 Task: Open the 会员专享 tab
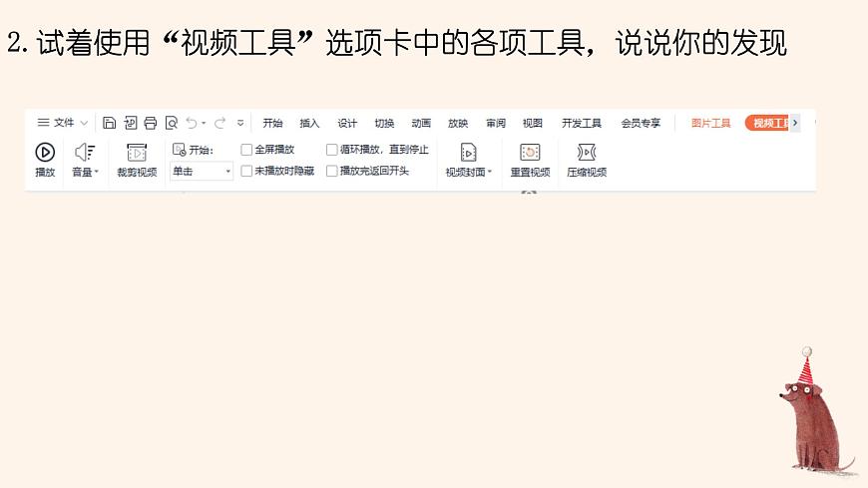[641, 123]
